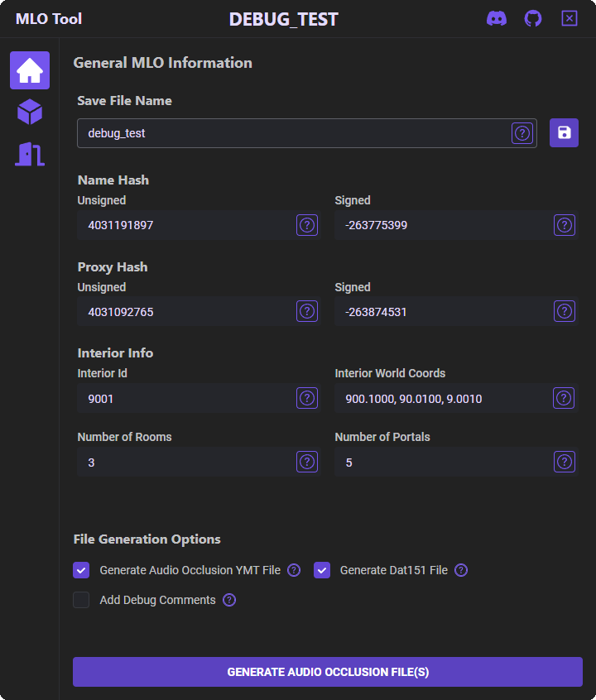Switch to the door portals sidebar icon
The height and width of the screenshot is (700, 596).
point(30,154)
